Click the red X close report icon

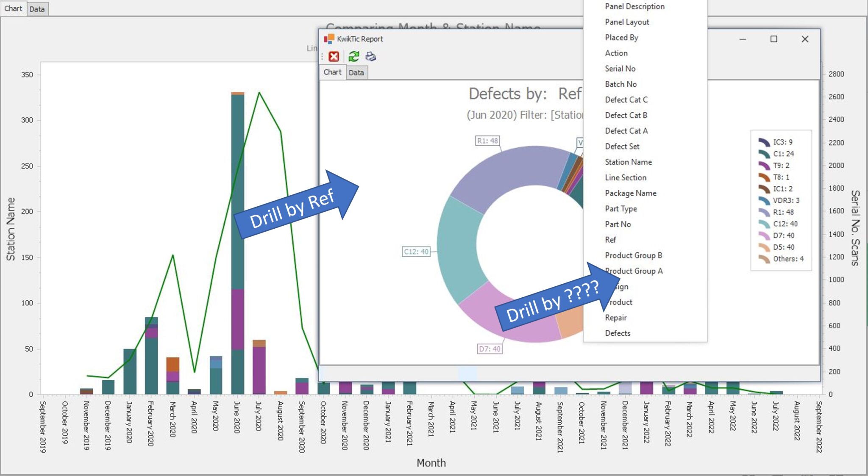[334, 56]
